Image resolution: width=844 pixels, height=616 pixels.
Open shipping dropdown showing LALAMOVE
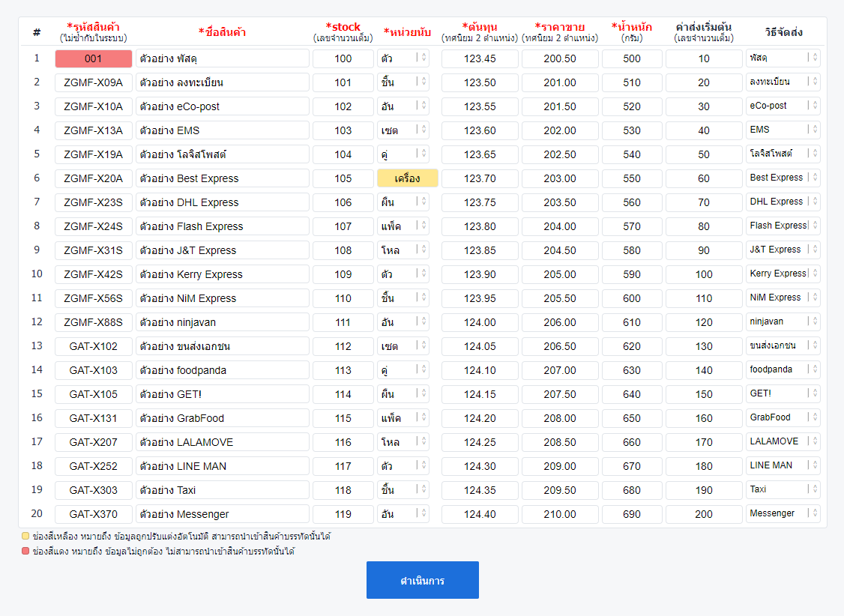(783, 441)
